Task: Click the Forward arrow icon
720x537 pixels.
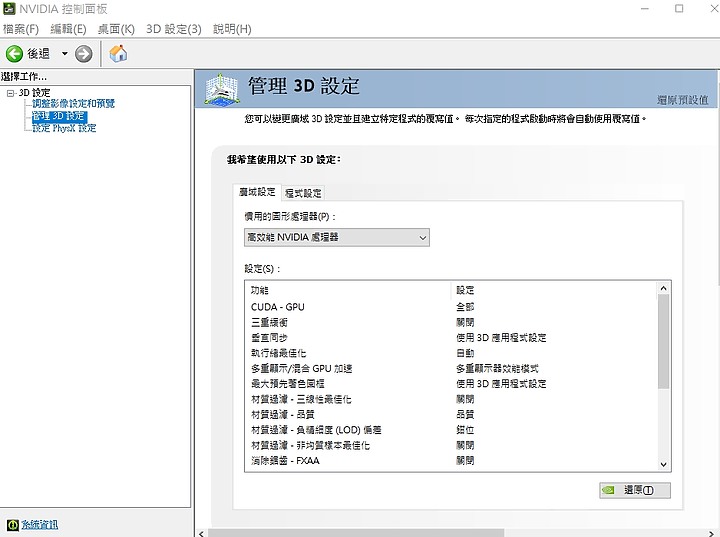Action: coord(84,54)
